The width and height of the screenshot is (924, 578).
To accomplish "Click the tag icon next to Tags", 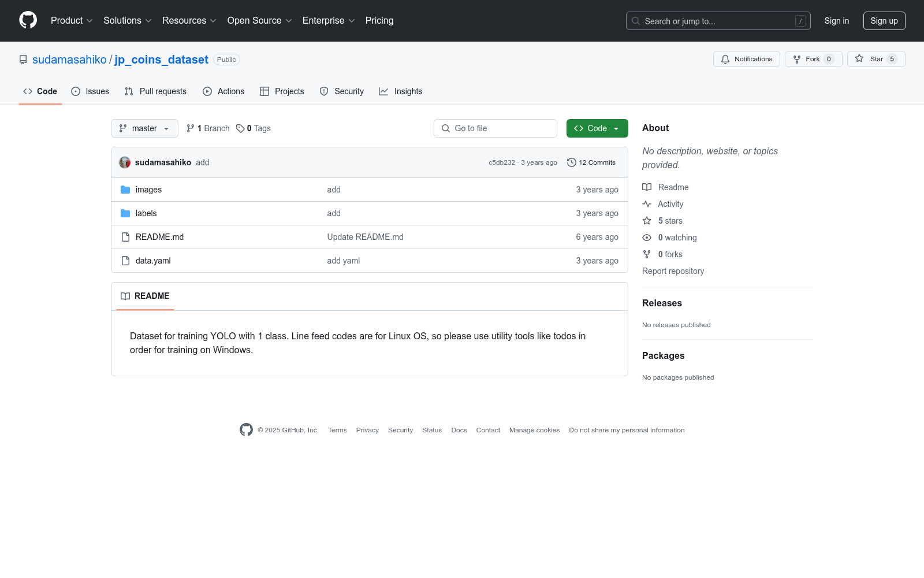I will point(240,128).
